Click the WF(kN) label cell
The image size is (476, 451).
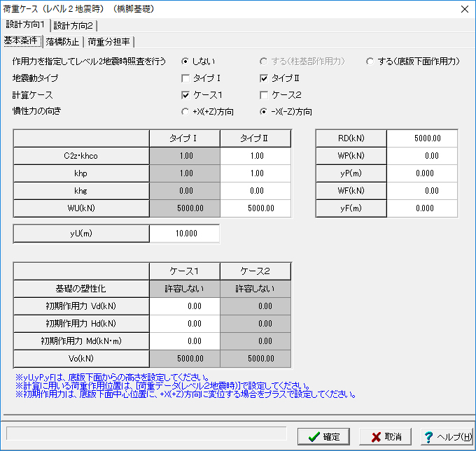click(x=351, y=191)
